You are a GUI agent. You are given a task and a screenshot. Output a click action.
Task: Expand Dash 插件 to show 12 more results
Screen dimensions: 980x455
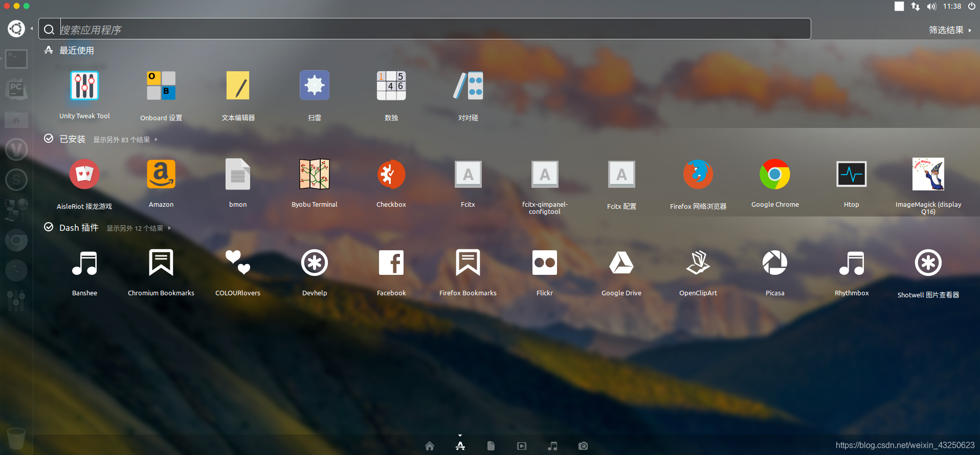138,228
